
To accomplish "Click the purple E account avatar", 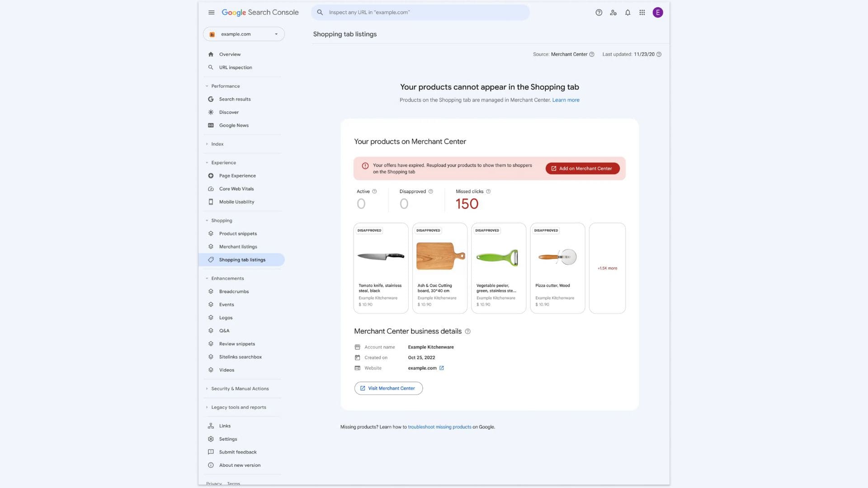I will click(x=658, y=13).
